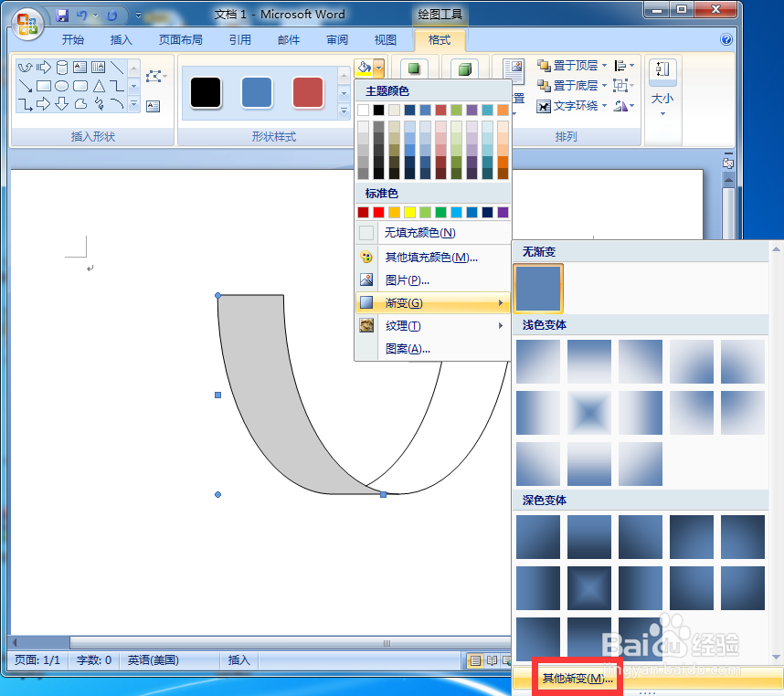Open the edit shape points menu
Viewport: 784px width, 696px height.
[155, 77]
